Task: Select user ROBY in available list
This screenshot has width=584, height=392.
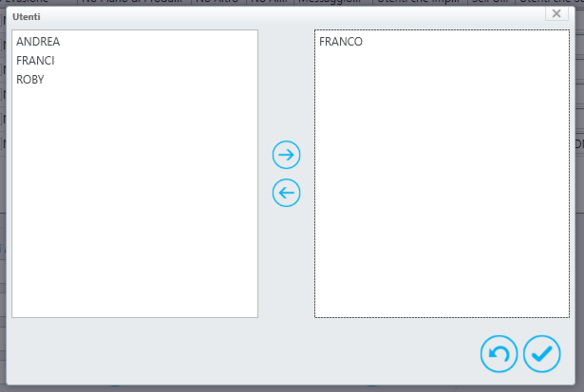Action: 30,80
